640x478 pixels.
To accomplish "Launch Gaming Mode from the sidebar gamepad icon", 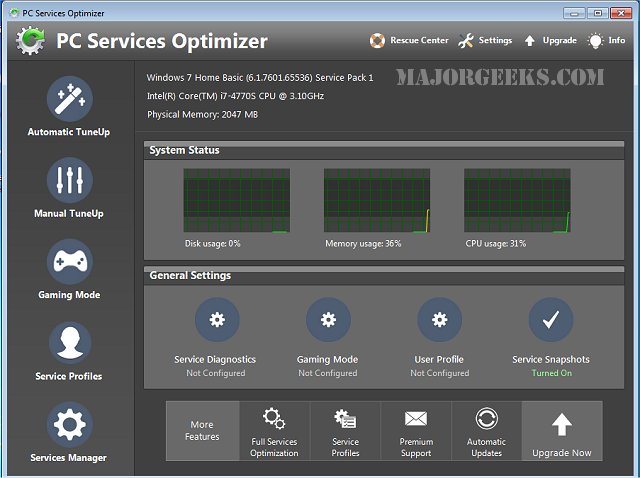I will pyautogui.click(x=70, y=262).
